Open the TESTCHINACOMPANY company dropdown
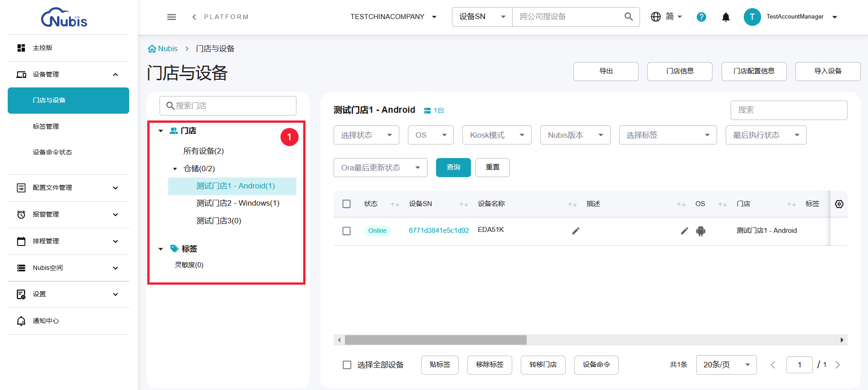The height and width of the screenshot is (390, 868). (x=393, y=17)
